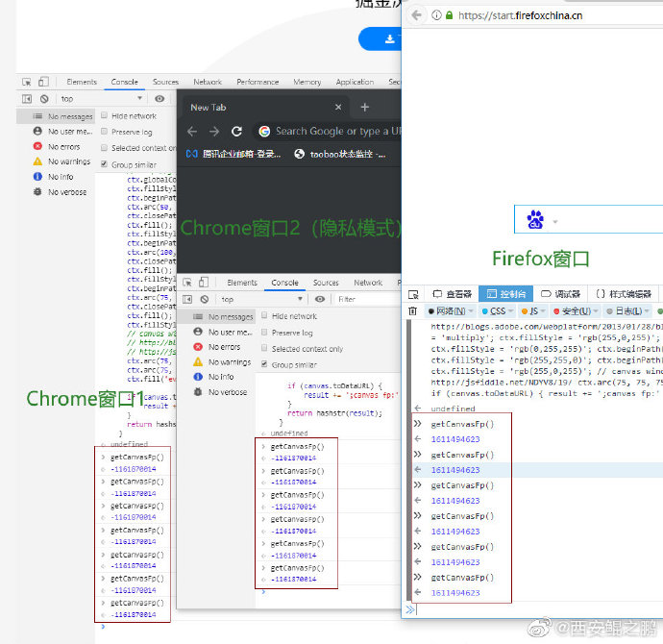
Task: Toggle Hide network checkbox in Chrome window 1
Action: click(104, 115)
